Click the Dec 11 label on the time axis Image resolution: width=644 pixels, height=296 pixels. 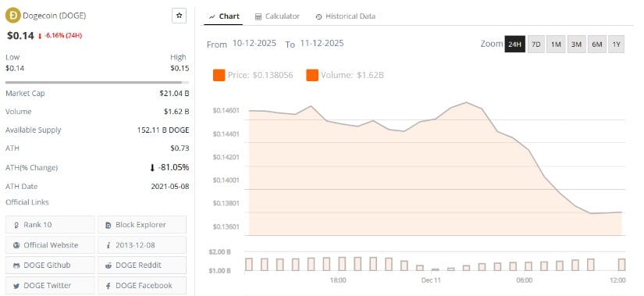(x=431, y=280)
